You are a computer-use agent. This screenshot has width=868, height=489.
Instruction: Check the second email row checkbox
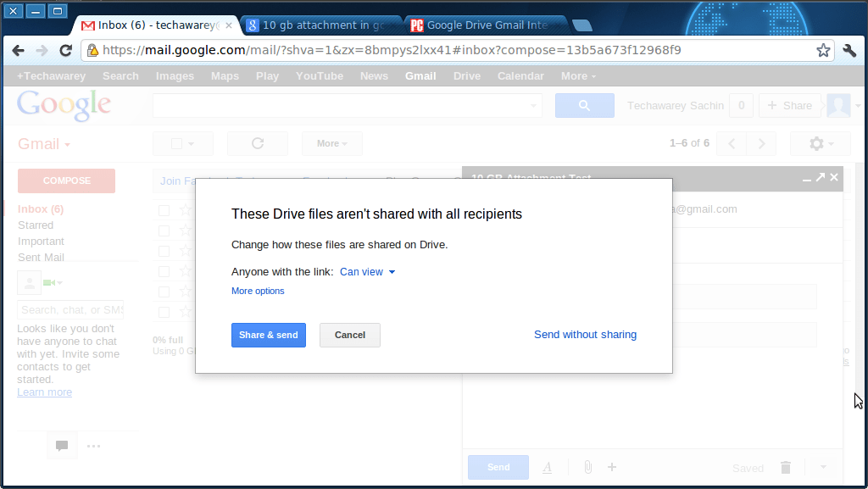tap(164, 231)
